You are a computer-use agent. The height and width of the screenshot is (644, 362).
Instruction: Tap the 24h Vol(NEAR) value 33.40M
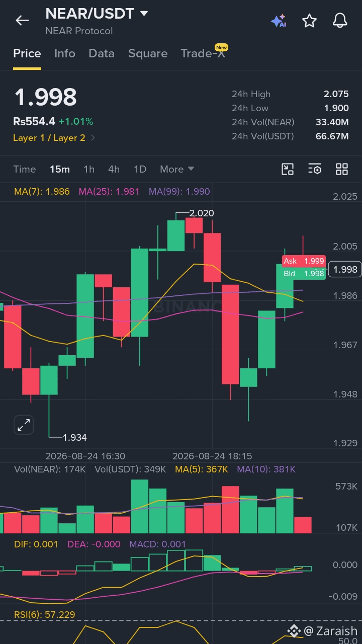[332, 122]
